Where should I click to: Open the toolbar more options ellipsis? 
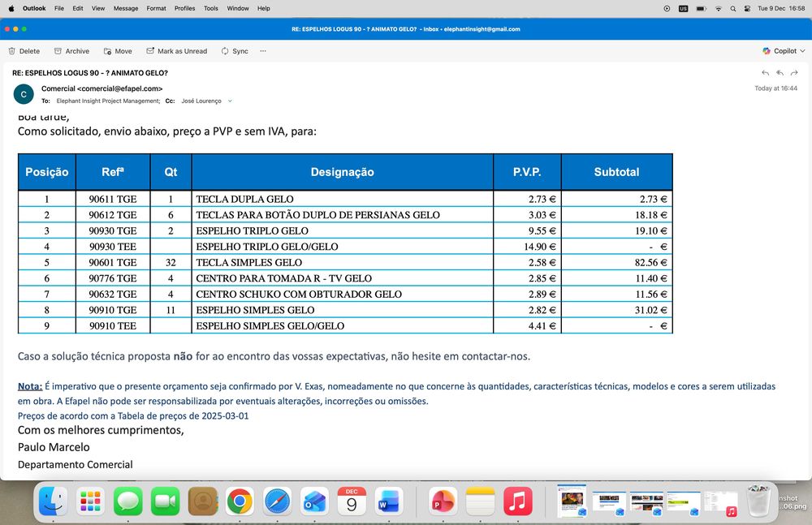[x=263, y=51]
